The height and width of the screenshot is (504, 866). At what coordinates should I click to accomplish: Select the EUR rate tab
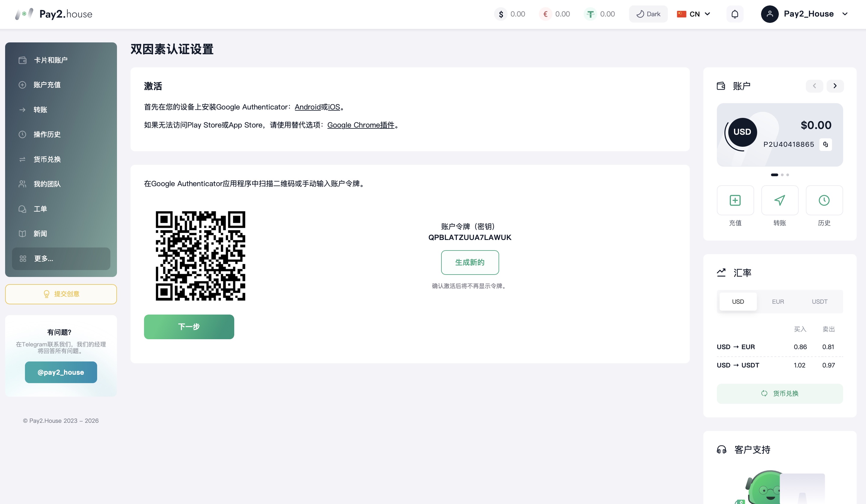[x=778, y=302]
